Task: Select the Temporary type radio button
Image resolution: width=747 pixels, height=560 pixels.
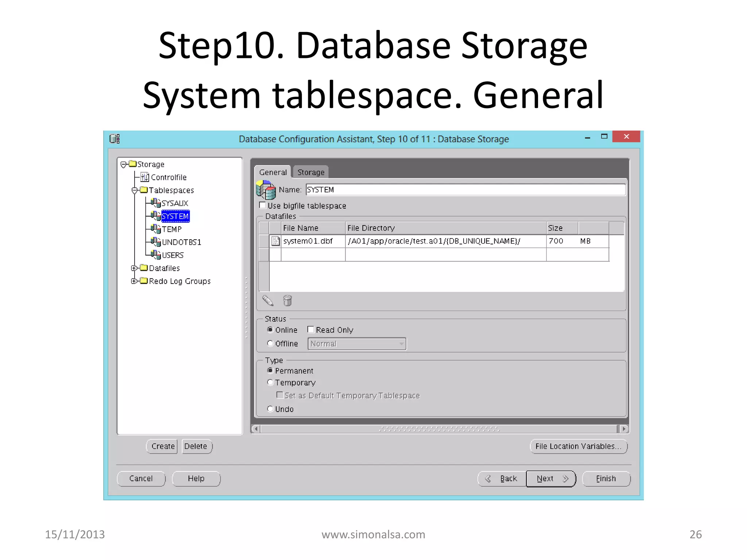Action: (x=270, y=382)
